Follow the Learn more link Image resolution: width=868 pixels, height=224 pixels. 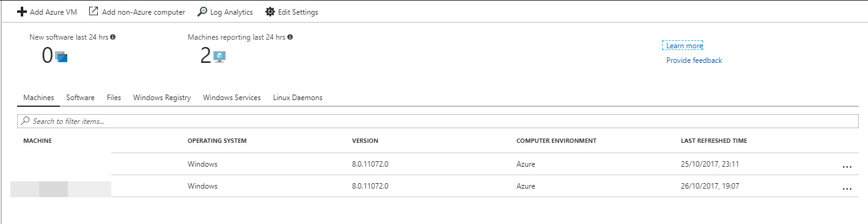tap(684, 46)
